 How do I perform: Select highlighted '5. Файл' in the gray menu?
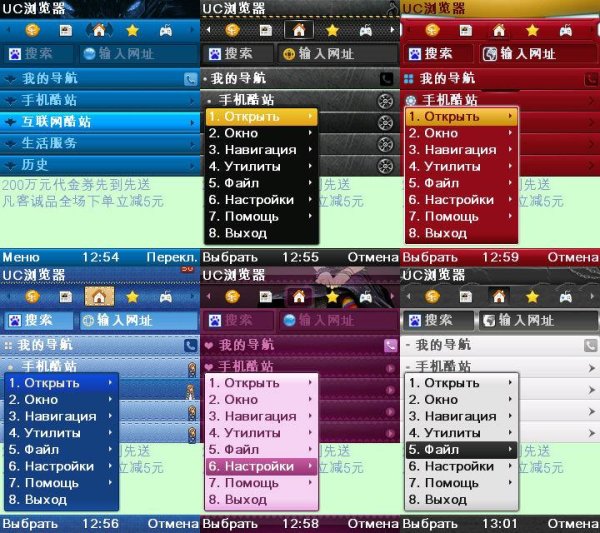(461, 450)
